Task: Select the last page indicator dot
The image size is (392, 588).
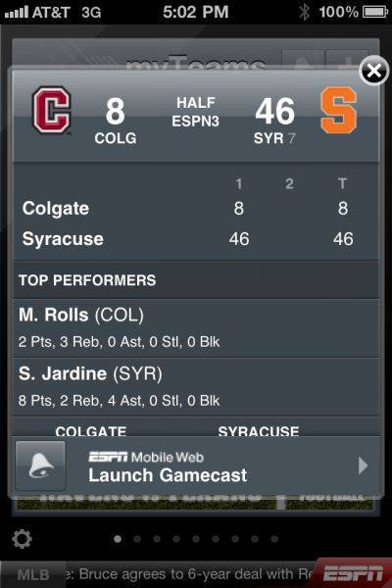Action: 274,539
